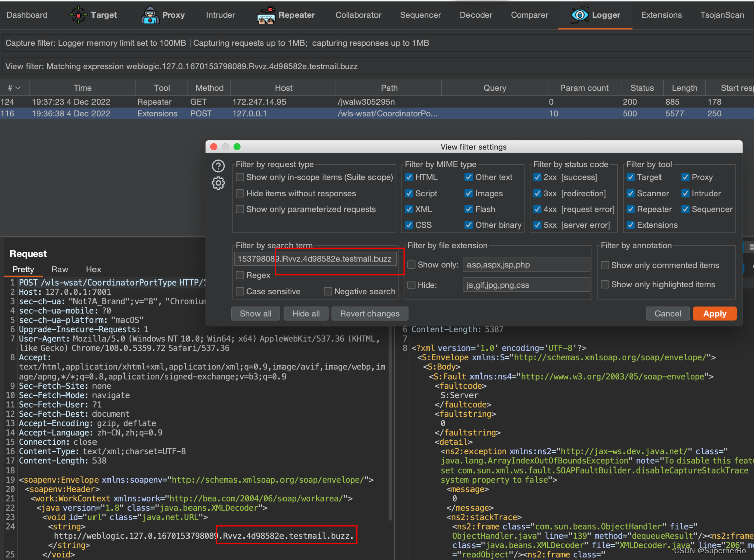Uncheck Other binary MIME type

469,225
